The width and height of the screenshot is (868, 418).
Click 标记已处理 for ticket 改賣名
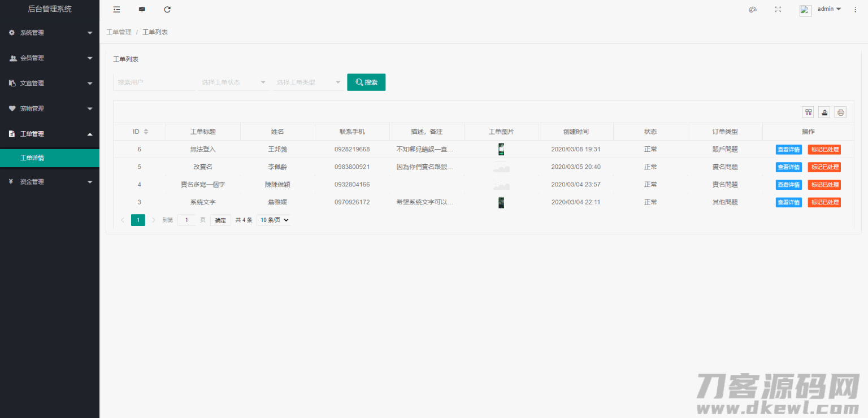824,167
